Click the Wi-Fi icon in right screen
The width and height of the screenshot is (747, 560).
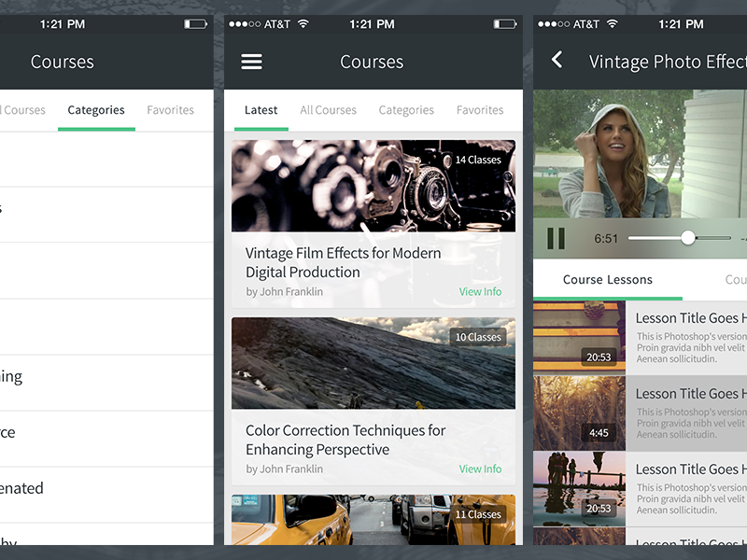(x=613, y=24)
